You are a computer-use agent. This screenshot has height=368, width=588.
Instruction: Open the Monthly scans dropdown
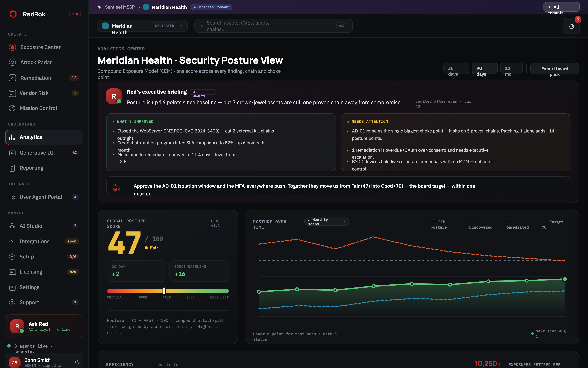click(327, 222)
